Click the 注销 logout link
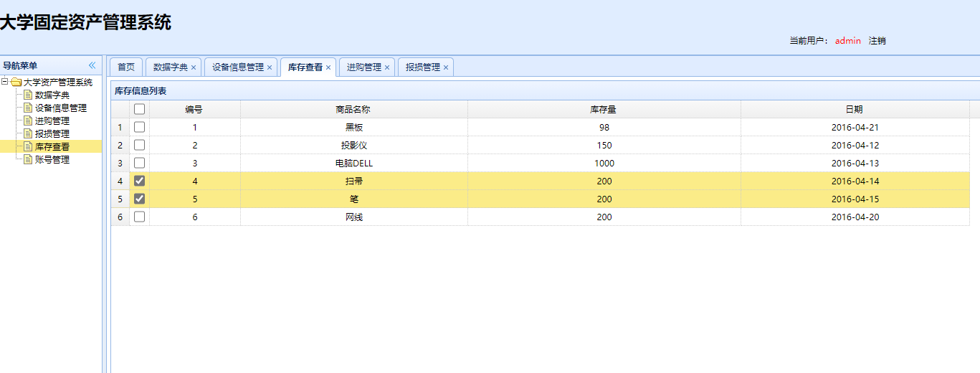Viewport: 980px width, 373px height. coord(877,41)
